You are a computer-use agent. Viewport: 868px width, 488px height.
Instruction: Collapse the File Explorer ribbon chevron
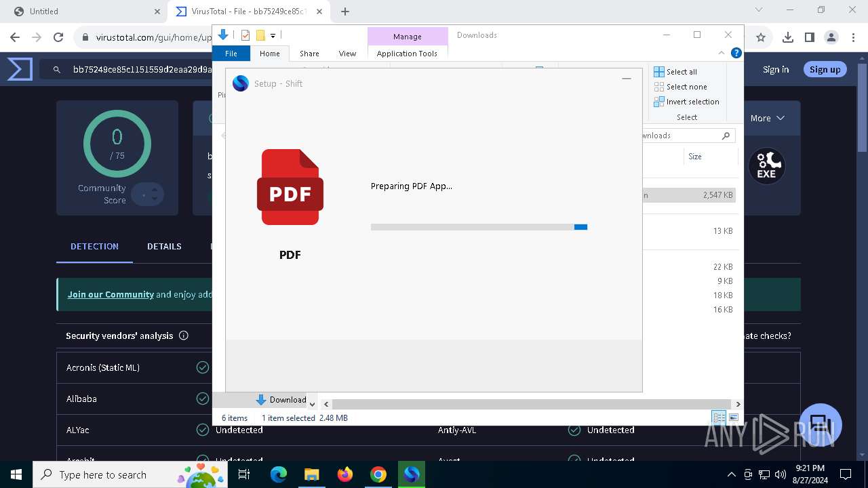point(722,53)
